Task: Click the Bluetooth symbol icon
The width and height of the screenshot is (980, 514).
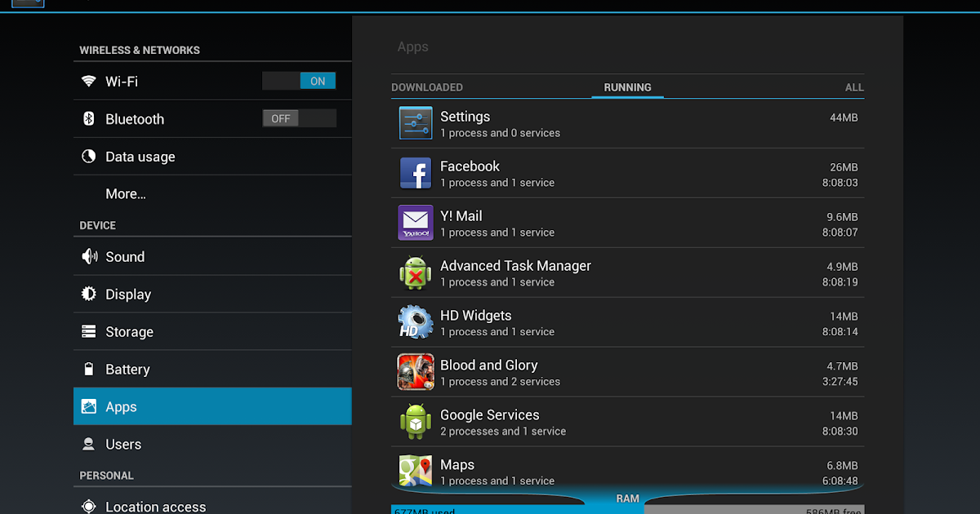Action: [89, 118]
